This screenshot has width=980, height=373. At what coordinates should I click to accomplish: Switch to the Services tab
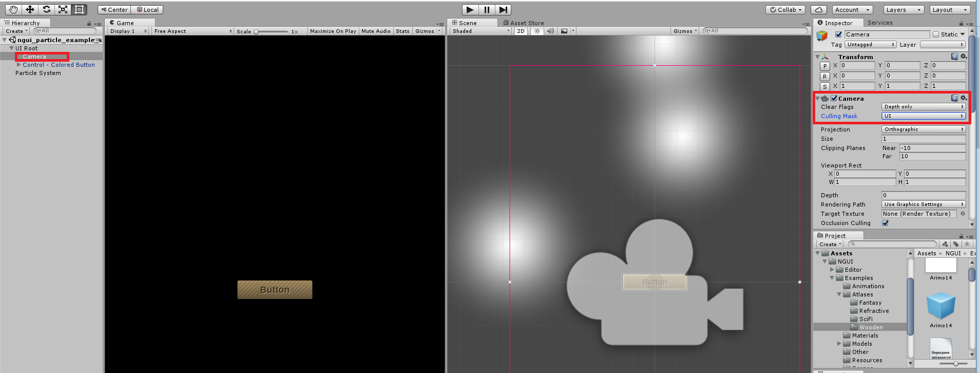click(x=880, y=23)
